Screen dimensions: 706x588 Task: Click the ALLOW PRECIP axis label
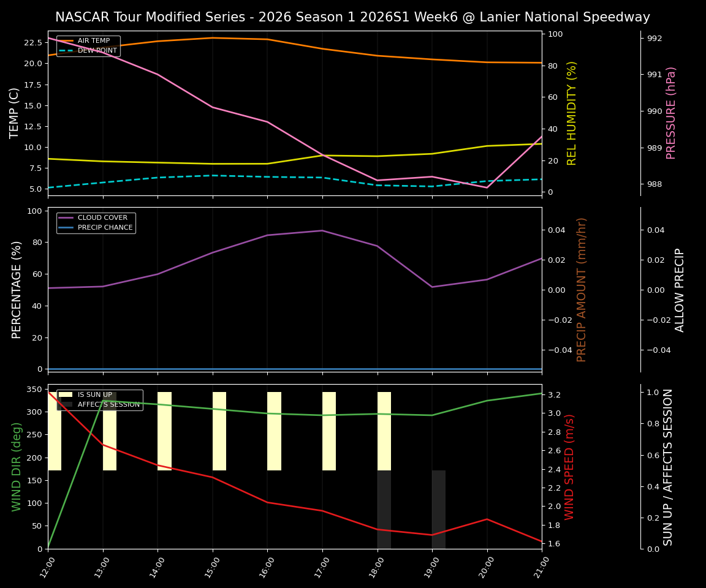(x=680, y=288)
